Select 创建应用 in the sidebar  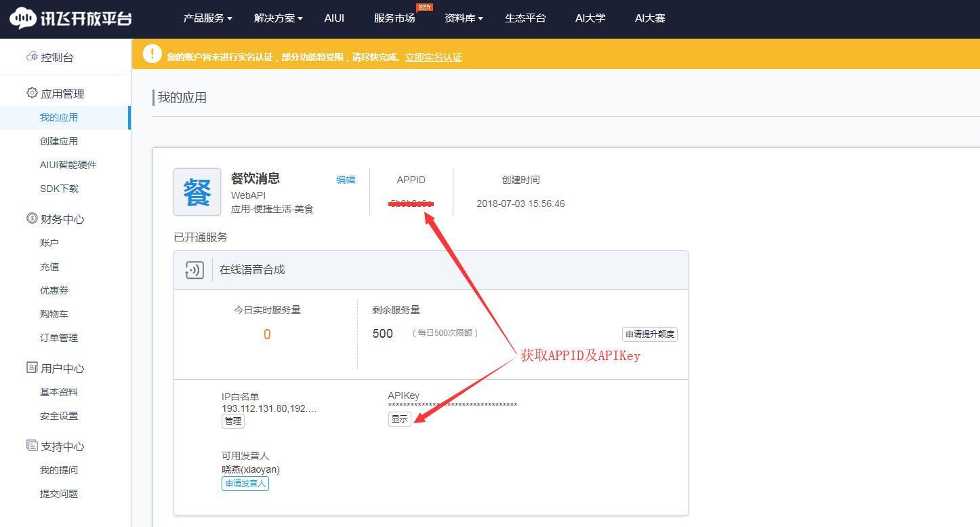59,141
